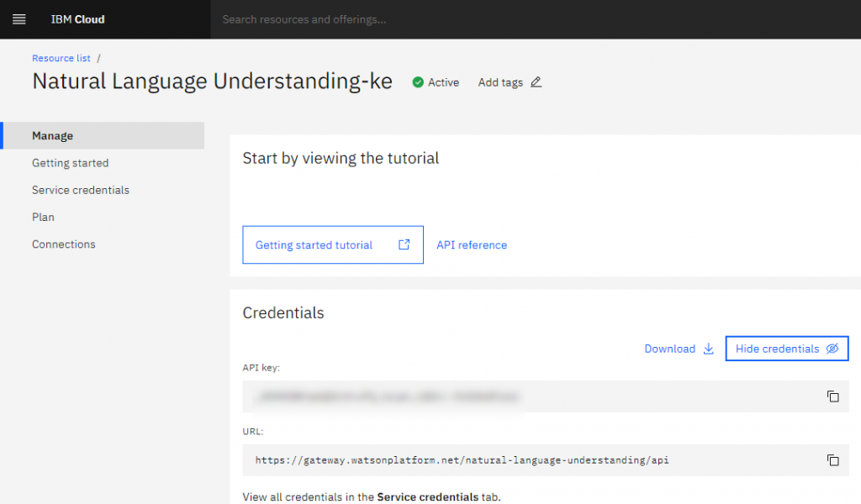This screenshot has height=504, width=861.
Task: Copy the API key with copy icon
Action: coord(833,396)
